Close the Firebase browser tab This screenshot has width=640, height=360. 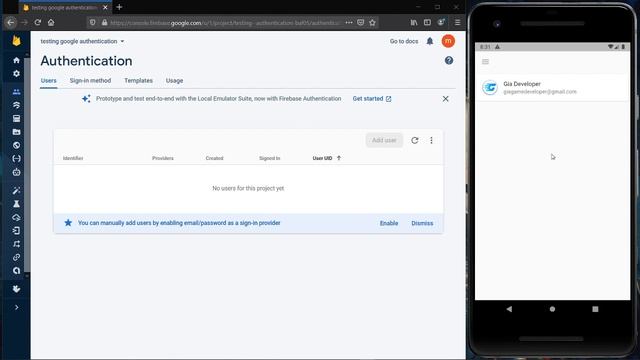[105, 7]
